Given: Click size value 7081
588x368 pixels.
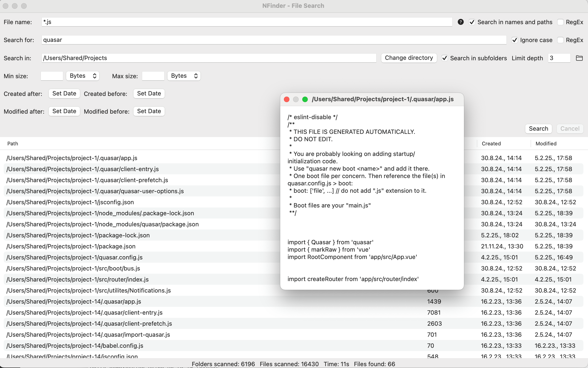Looking at the screenshot, I should coord(434,313).
